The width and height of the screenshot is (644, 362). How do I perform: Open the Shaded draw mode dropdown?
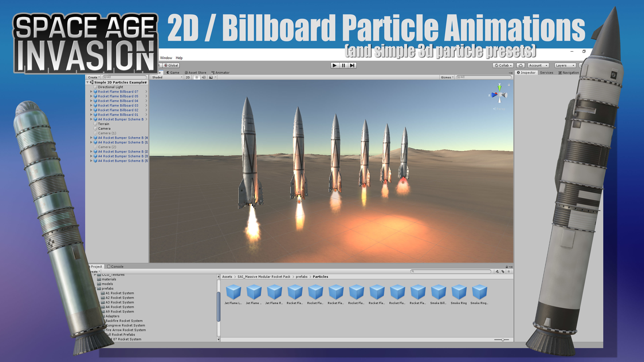coord(167,77)
